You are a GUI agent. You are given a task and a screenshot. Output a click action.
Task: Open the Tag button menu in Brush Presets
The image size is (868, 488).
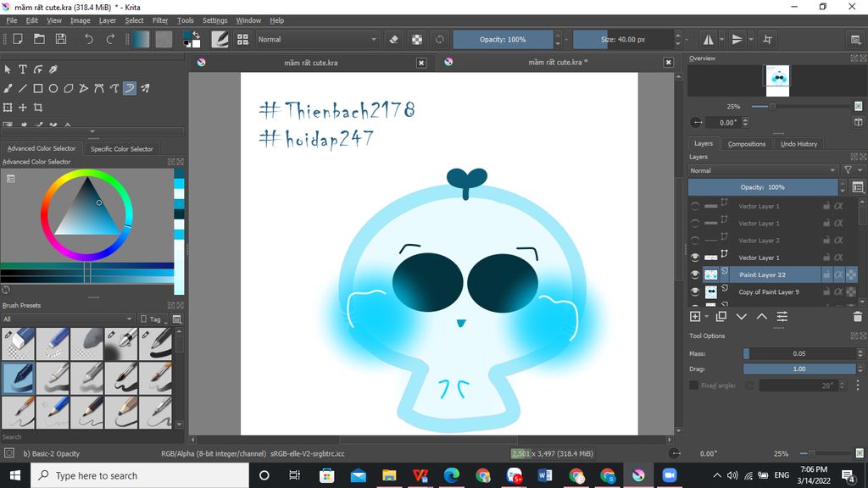tap(153, 319)
